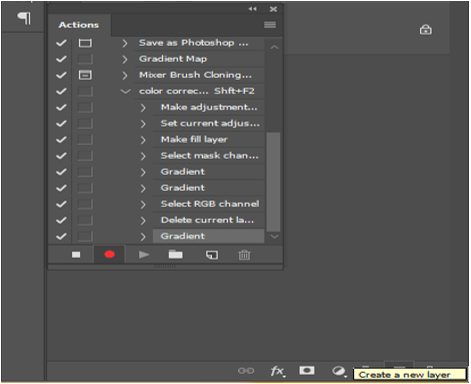Expand the Select RGB channel step

pyautogui.click(x=143, y=204)
